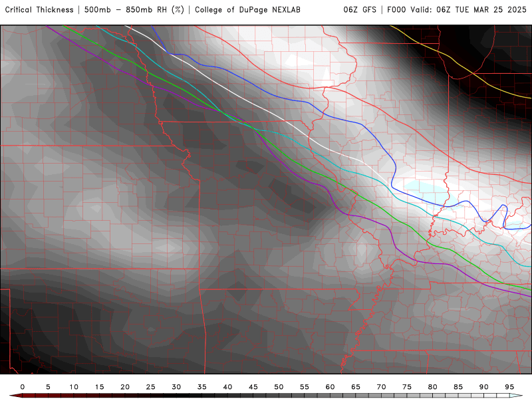Click the "Critical Thickness" title text

pos(39,10)
